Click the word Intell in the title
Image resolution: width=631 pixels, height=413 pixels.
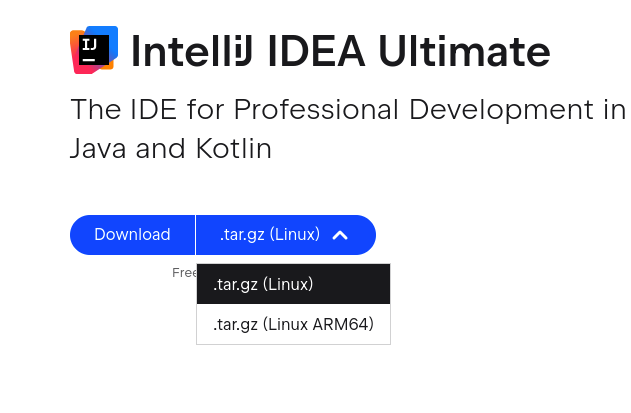tap(182, 51)
